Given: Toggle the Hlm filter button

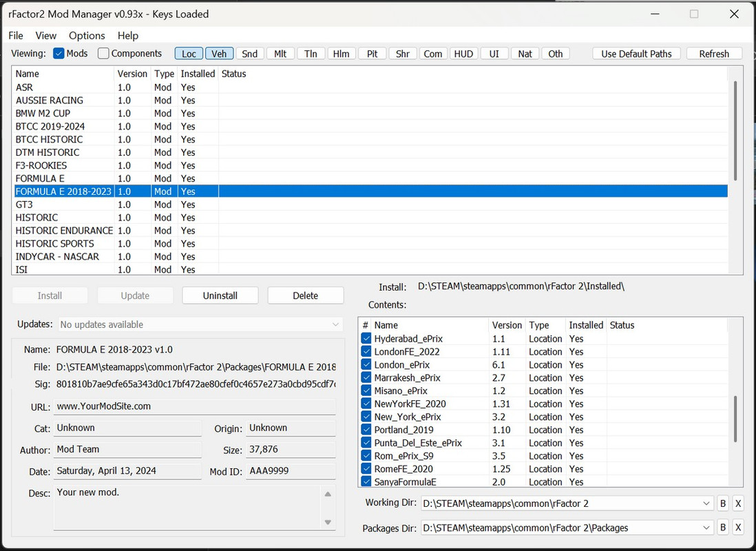Looking at the screenshot, I should coord(342,54).
